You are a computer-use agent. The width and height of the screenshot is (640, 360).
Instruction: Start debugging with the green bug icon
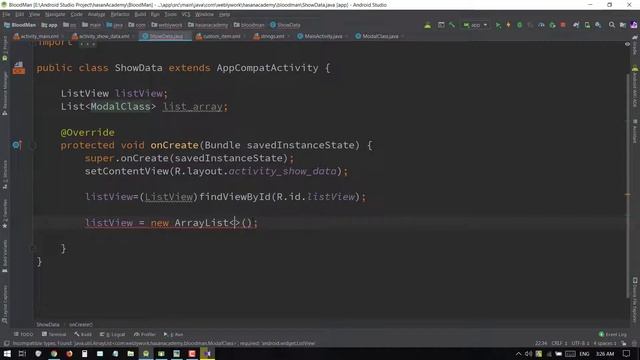coord(520,25)
